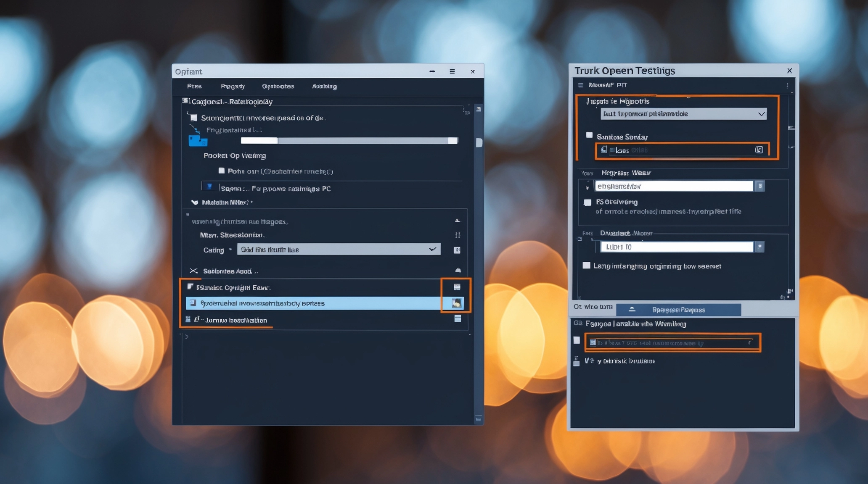Image resolution: width=868 pixels, height=484 pixels.
Task: Switch to the Auoloting menu tab
Action: pos(324,86)
